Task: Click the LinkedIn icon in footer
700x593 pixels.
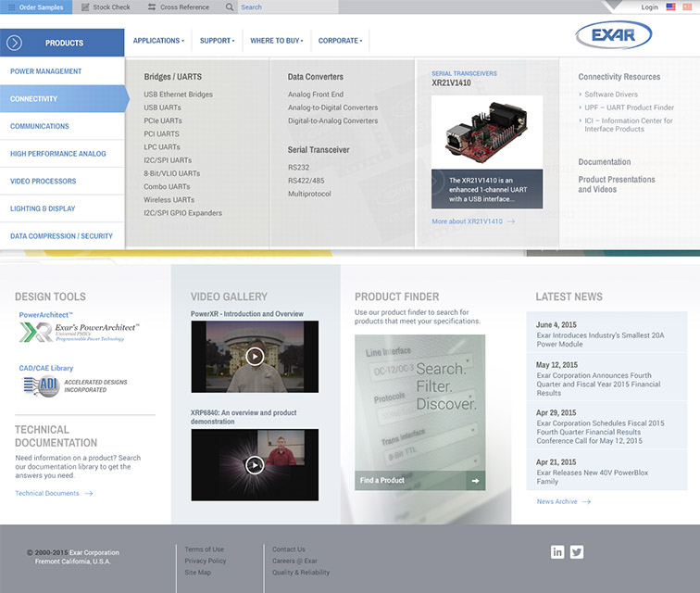Action: pyautogui.click(x=557, y=552)
